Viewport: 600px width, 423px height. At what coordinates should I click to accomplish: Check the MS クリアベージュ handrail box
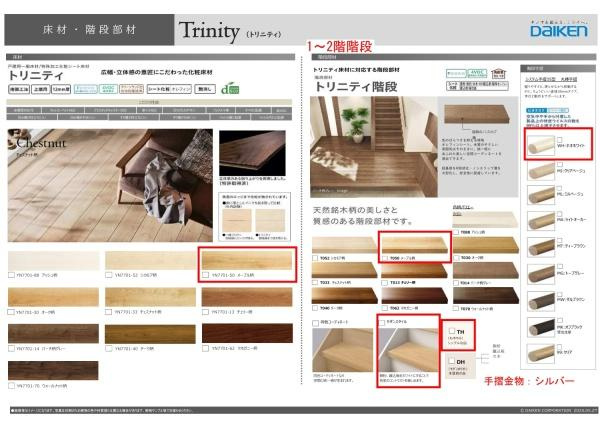(559, 165)
